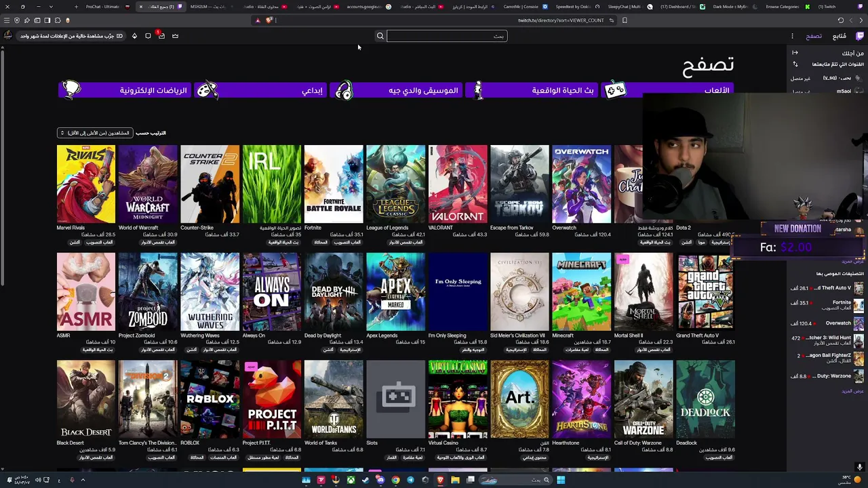Open the user profile avatar menu
Image resolution: width=868 pixels, height=488 pixels.
[x=8, y=36]
